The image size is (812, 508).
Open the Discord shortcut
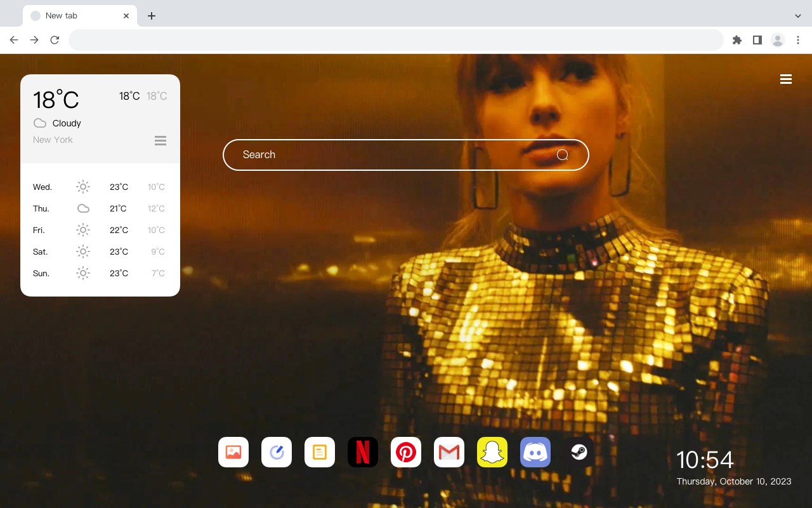point(535,452)
